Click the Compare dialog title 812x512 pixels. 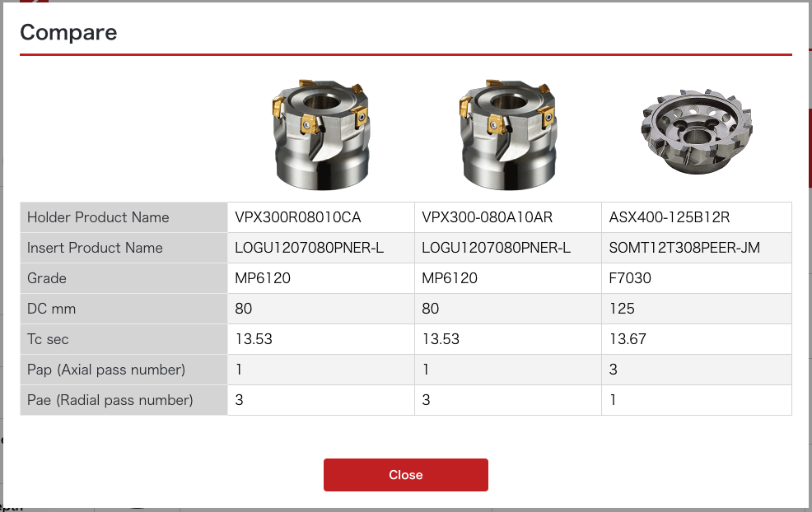click(68, 32)
